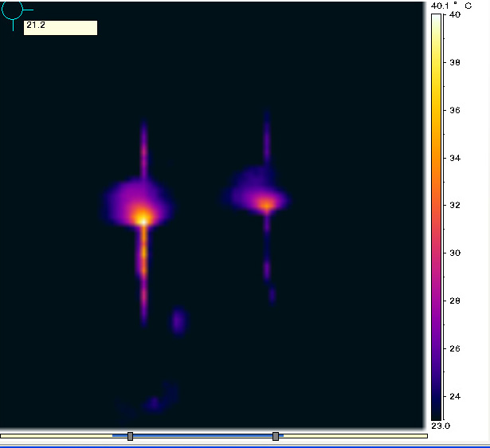Click the 34 tick label on scale
Screen dimensions: 490x448
[x=455, y=158]
